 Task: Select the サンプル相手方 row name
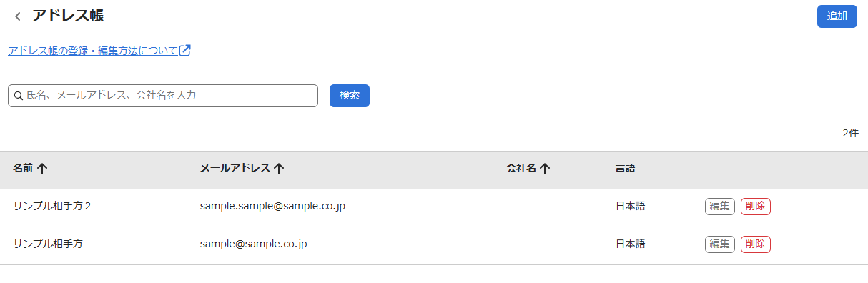click(48, 244)
